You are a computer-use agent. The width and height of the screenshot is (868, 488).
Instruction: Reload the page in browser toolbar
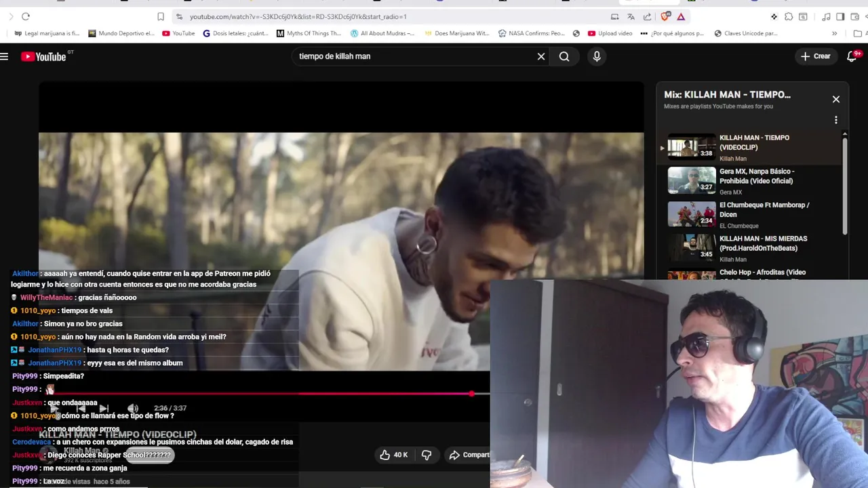point(26,16)
